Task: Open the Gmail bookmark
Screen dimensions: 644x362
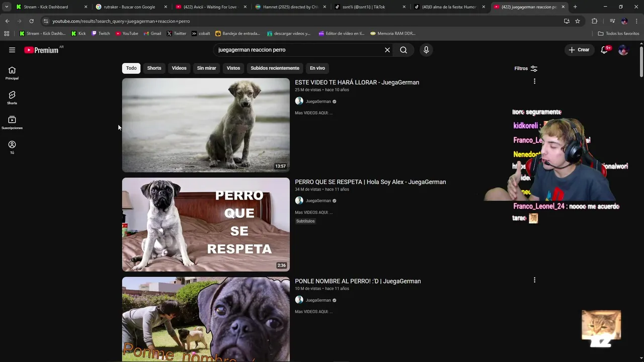Action: 152,34
